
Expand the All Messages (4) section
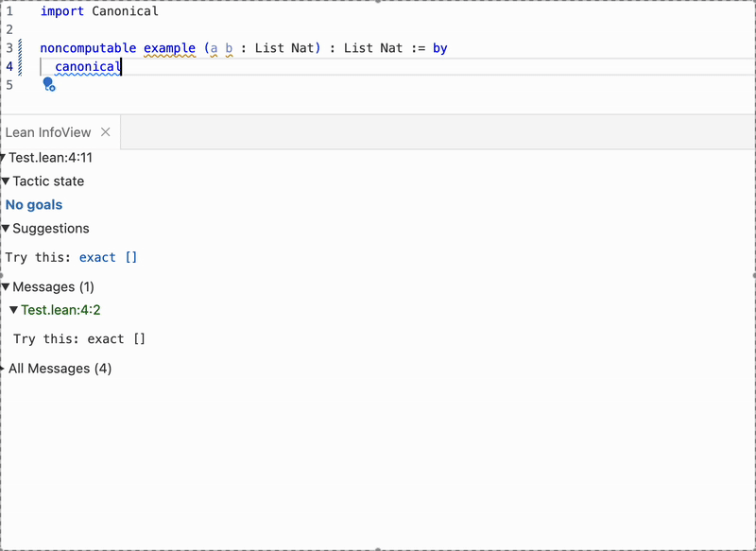tap(4, 369)
